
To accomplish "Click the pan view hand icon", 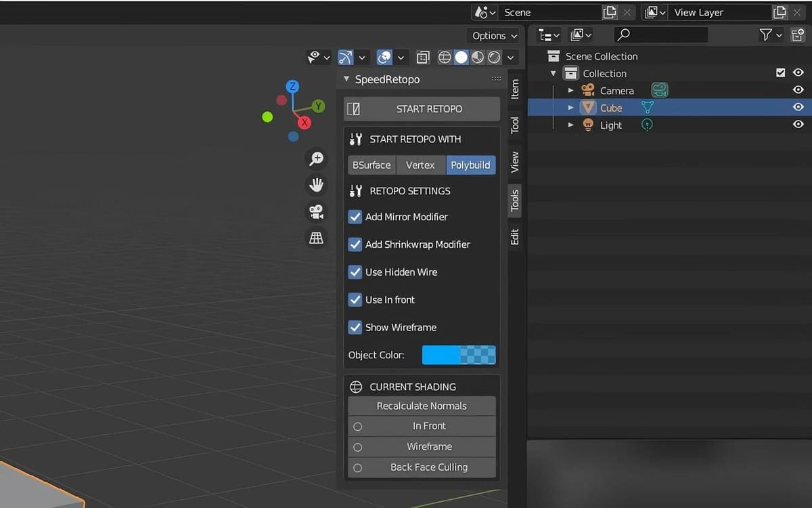I will pyautogui.click(x=316, y=184).
